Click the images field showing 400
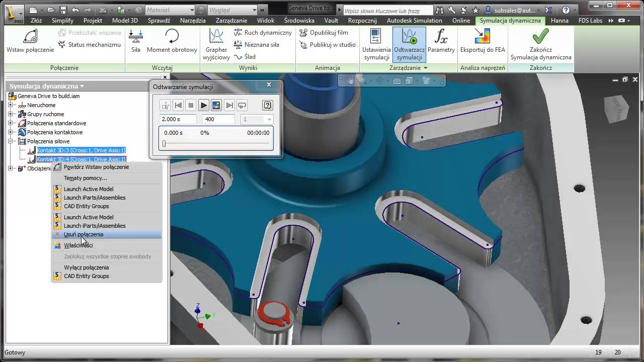The image size is (644, 362). 218,119
